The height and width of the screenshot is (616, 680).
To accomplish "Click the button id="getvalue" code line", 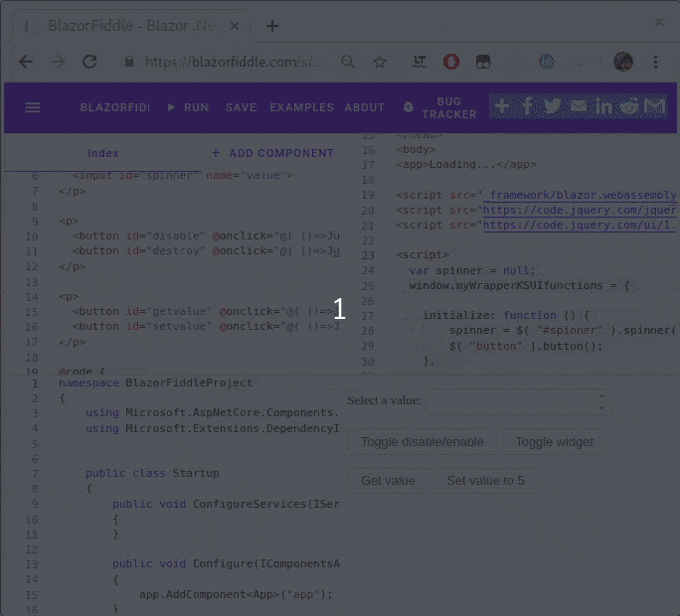I will tap(206, 312).
